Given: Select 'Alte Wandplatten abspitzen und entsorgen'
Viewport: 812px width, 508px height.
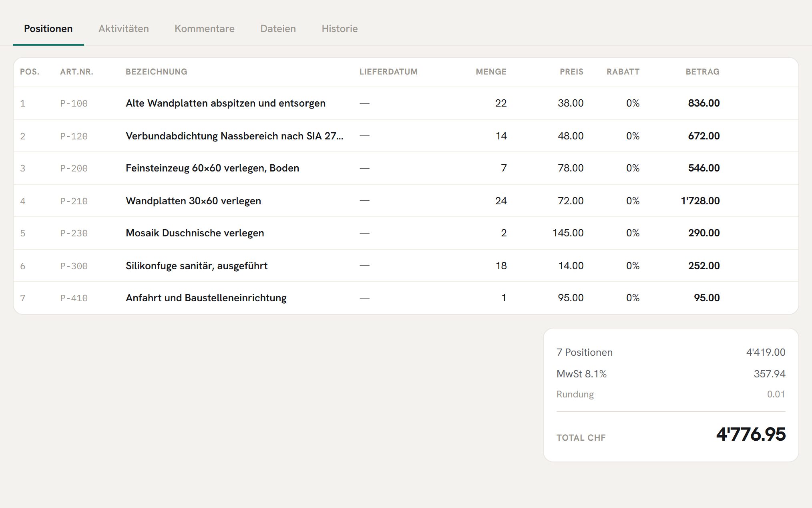Looking at the screenshot, I should pos(225,103).
